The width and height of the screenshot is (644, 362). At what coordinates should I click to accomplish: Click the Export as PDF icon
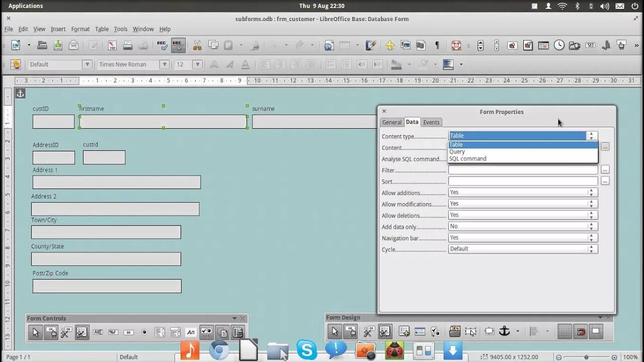point(112,45)
